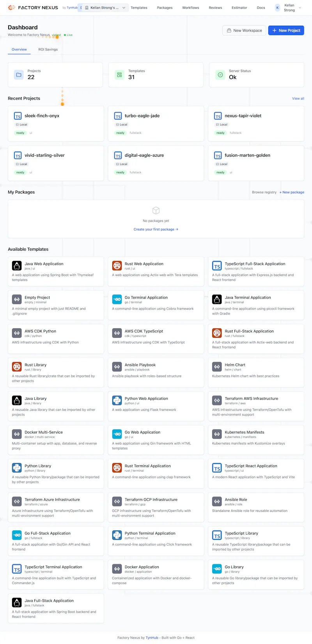This screenshot has height=644, width=312.
Task: Switch to the ROI Savings tab
Action: point(48,50)
